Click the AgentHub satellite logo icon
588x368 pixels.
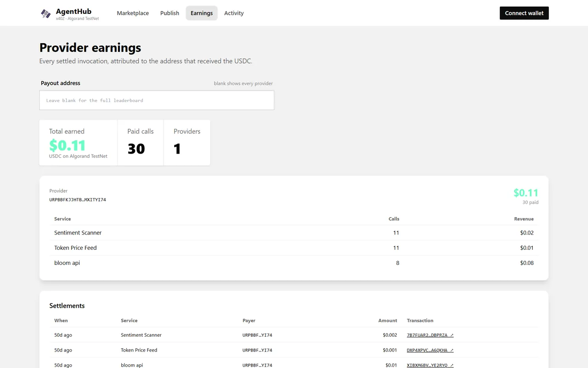tap(45, 14)
